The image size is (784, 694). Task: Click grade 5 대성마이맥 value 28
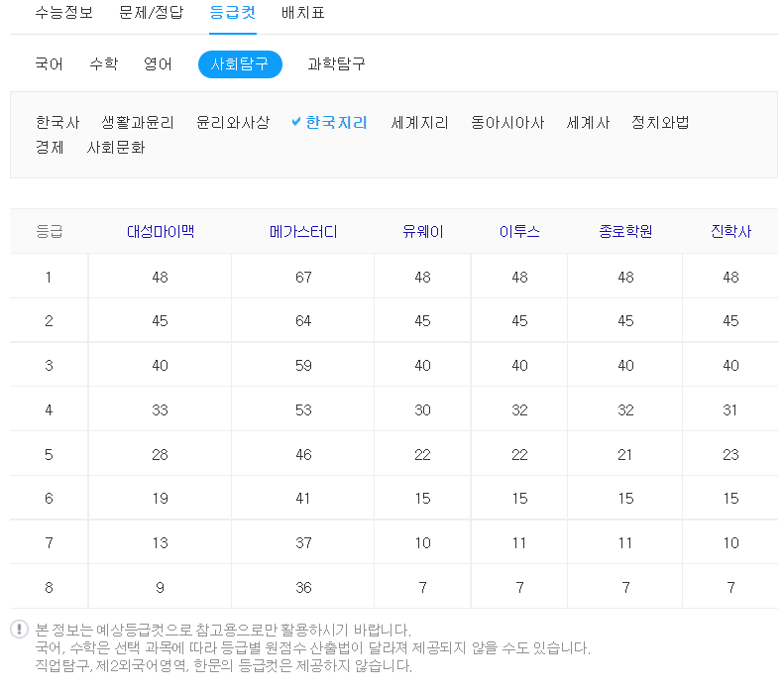160,454
